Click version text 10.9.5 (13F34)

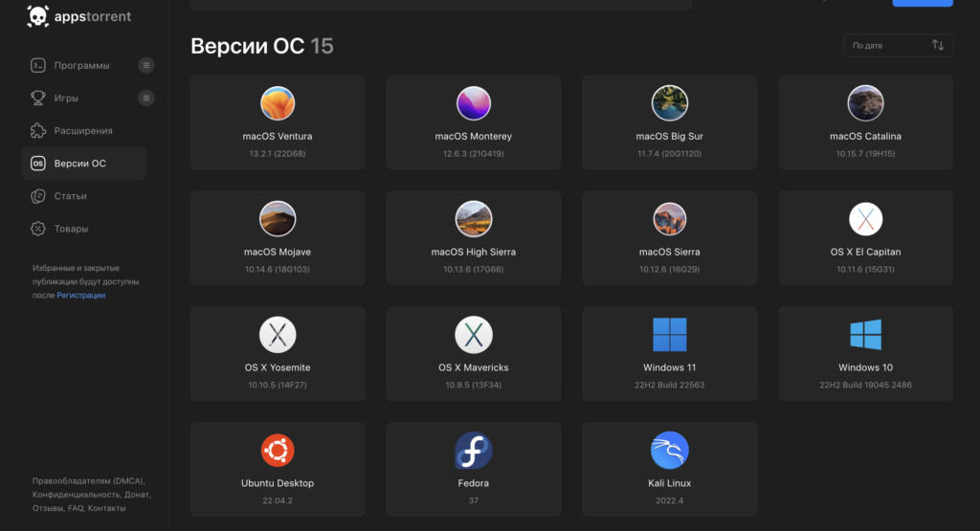pos(473,385)
